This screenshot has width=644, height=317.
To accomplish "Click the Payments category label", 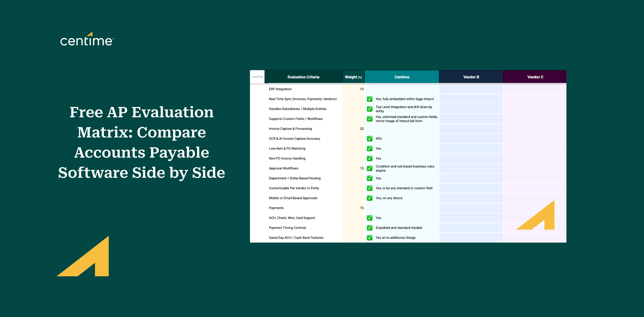I will (x=276, y=208).
